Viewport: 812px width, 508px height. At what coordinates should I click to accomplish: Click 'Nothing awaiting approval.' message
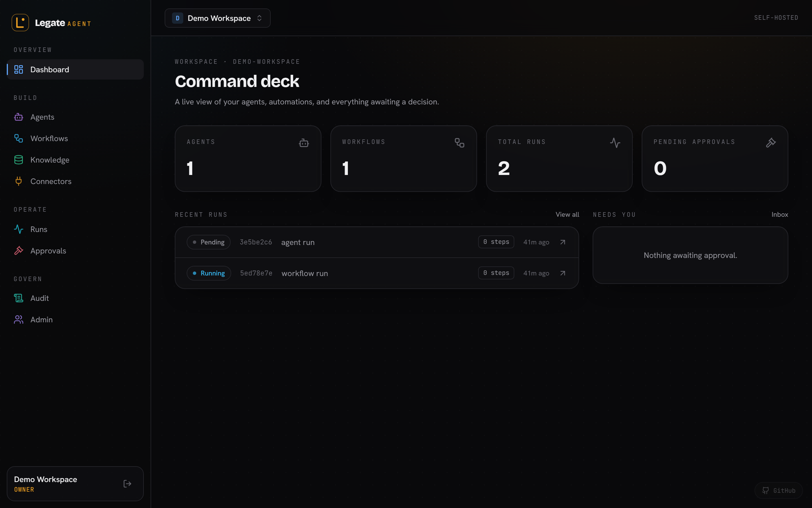tap(690, 255)
